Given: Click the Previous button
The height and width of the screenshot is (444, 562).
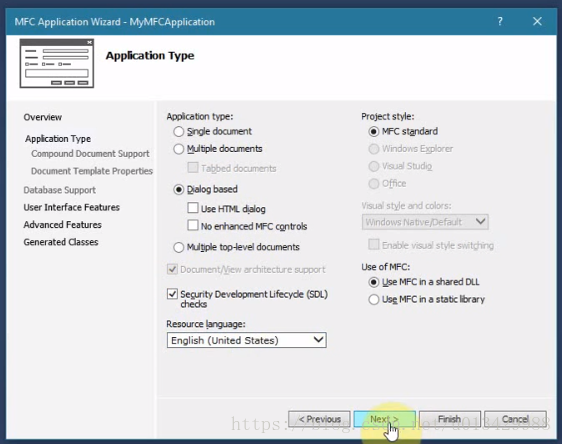Looking at the screenshot, I should click(319, 419).
